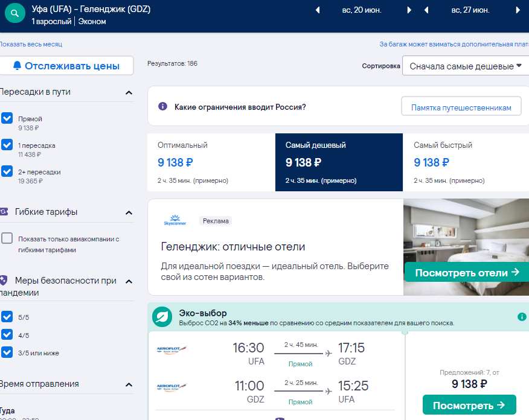The image size is (529, 420).
Task: Click the 16:30 UFA departure time
Action: pos(248,348)
